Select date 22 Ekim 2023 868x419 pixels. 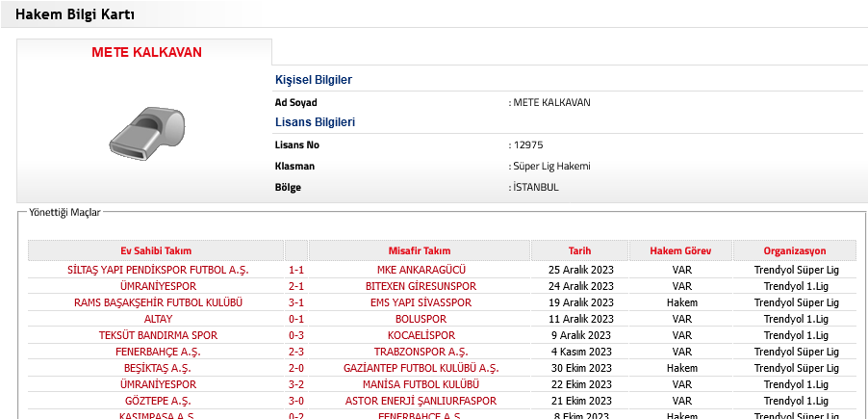click(580, 384)
